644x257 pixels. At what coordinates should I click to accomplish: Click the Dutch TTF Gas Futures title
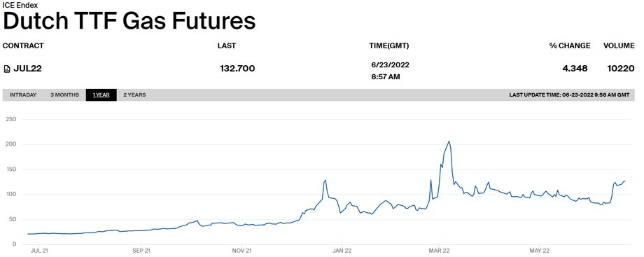pos(129,21)
